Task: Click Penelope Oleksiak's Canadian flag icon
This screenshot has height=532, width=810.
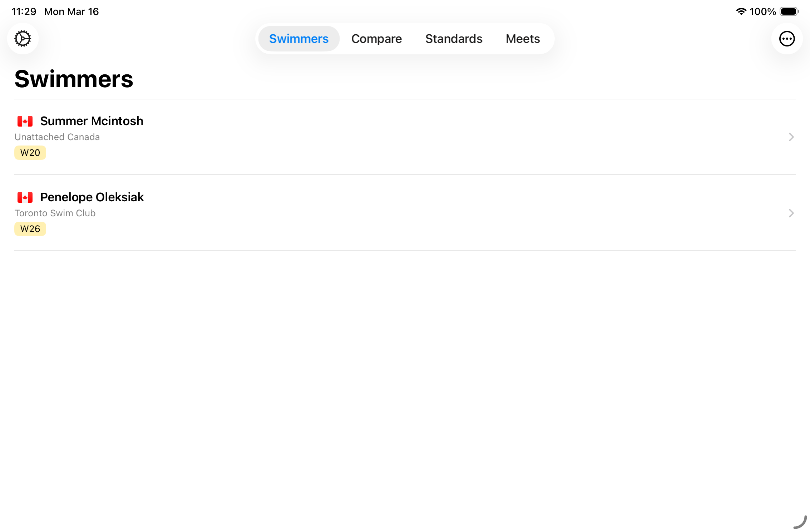Action: coord(25,197)
